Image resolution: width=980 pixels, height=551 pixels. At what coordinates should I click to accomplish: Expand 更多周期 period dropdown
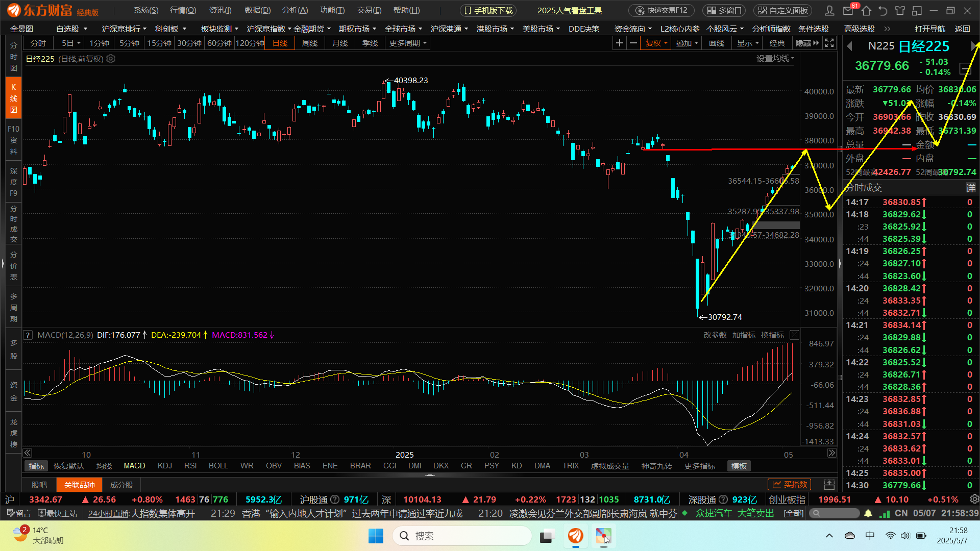[x=408, y=43]
